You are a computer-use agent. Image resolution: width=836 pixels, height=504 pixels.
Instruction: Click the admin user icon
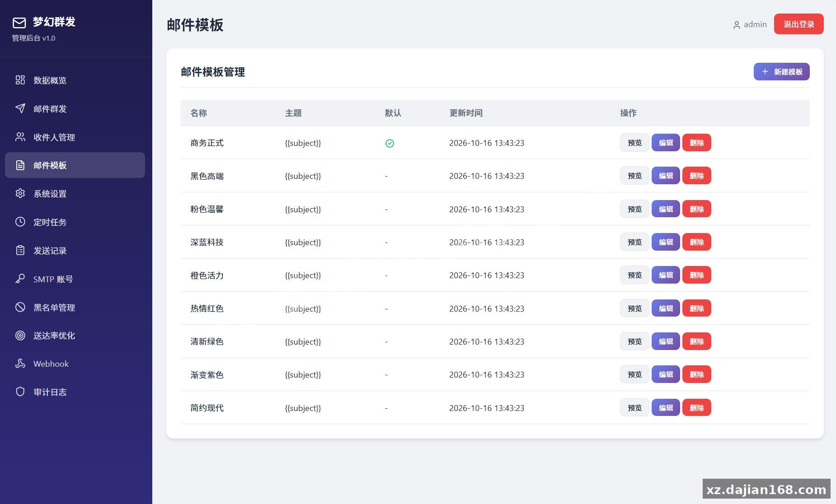click(x=737, y=25)
